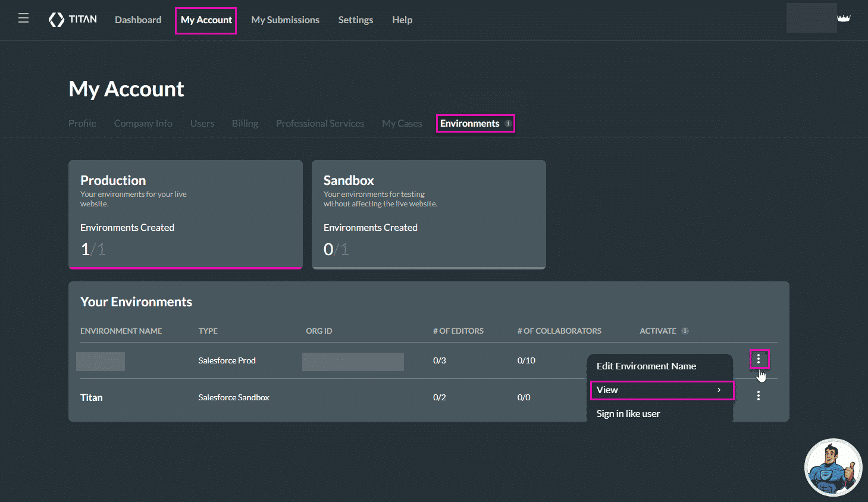The height and width of the screenshot is (502, 868).
Task: Open My Submissions in top navigation
Action: (285, 20)
